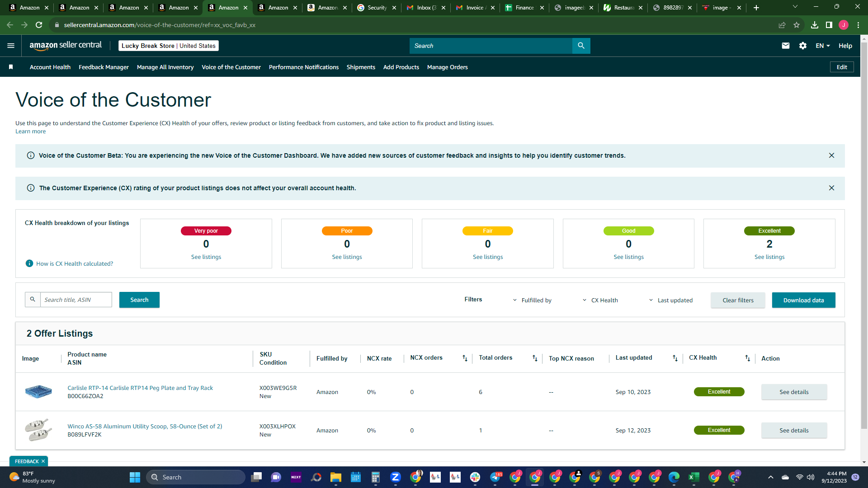Dismiss the CX rating account health banner

pos(831,188)
